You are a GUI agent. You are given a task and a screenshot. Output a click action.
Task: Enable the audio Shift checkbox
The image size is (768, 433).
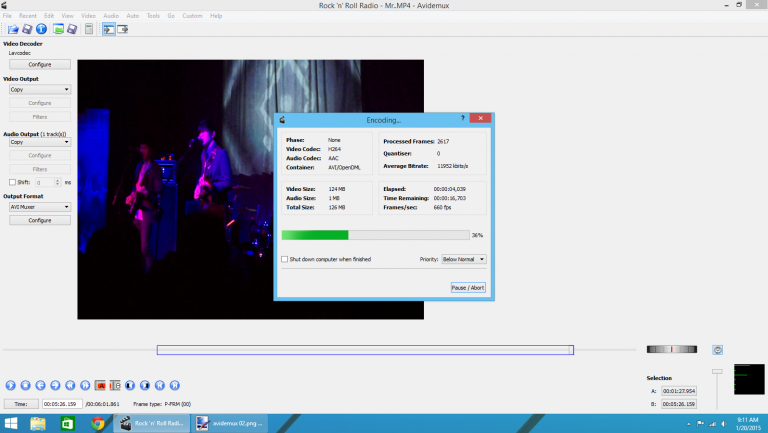(12, 182)
